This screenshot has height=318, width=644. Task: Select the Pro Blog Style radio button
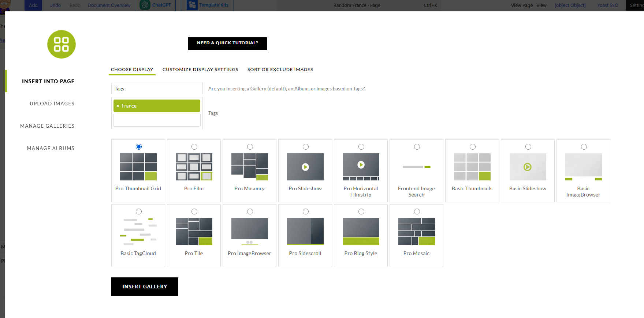[361, 212]
